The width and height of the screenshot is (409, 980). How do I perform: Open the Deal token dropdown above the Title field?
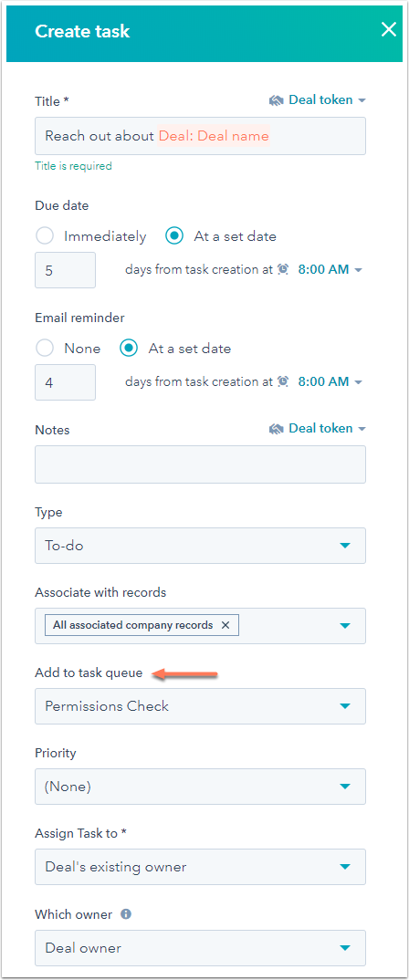click(x=318, y=100)
